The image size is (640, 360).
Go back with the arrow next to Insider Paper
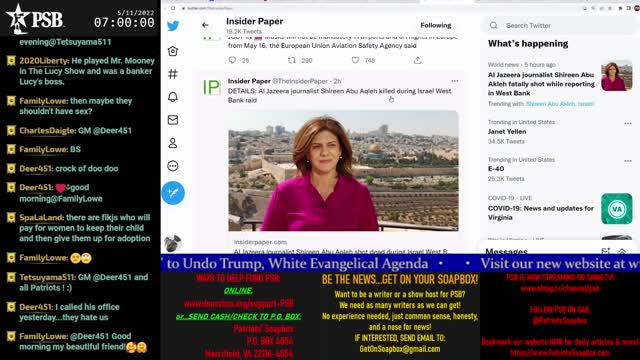pos(205,25)
